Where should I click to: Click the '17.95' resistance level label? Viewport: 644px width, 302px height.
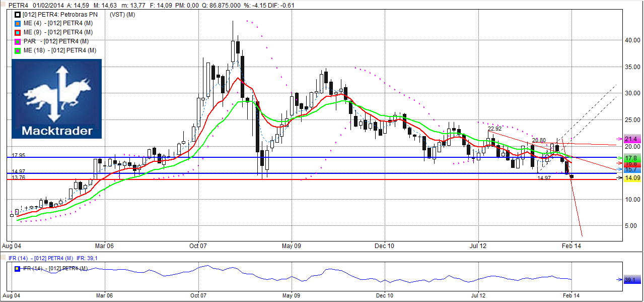[19, 155]
